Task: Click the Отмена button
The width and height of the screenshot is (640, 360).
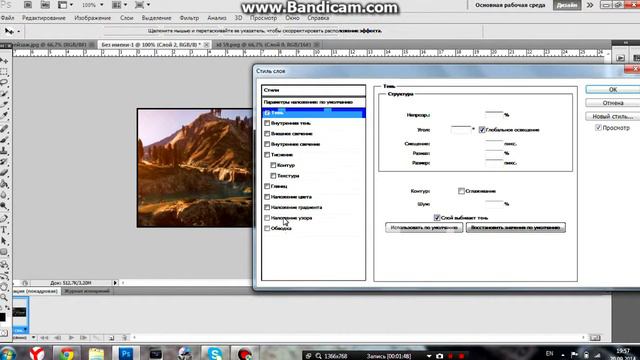Action: (613, 103)
